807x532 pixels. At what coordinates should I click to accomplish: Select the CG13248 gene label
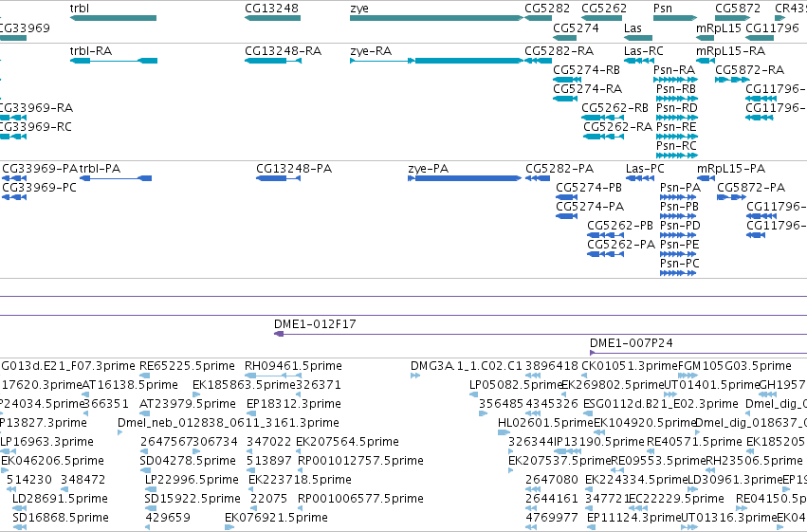[x=271, y=9]
